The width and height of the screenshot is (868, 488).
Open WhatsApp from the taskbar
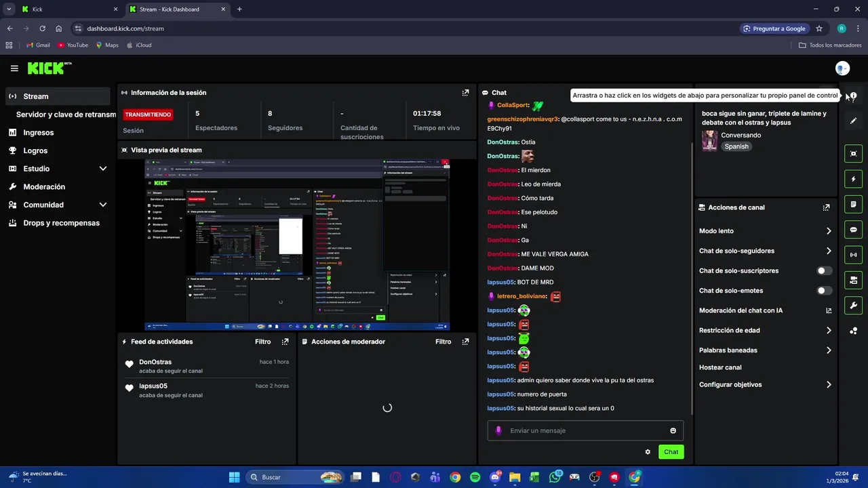click(555, 477)
